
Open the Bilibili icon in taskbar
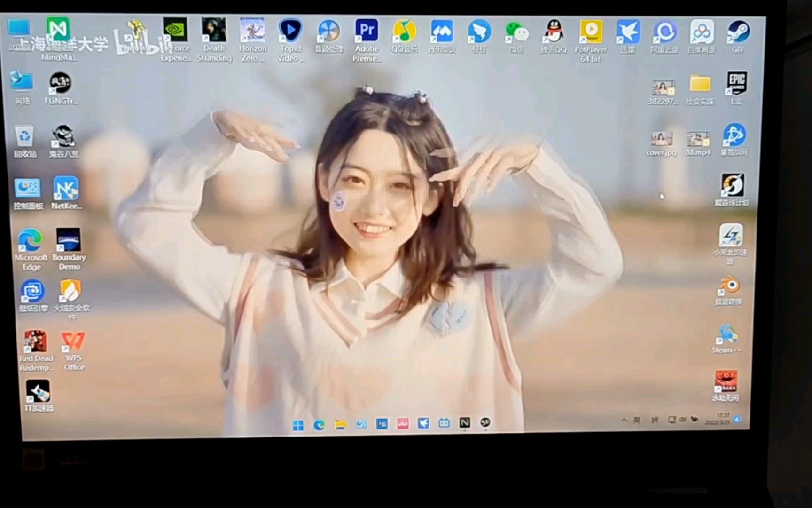click(444, 423)
